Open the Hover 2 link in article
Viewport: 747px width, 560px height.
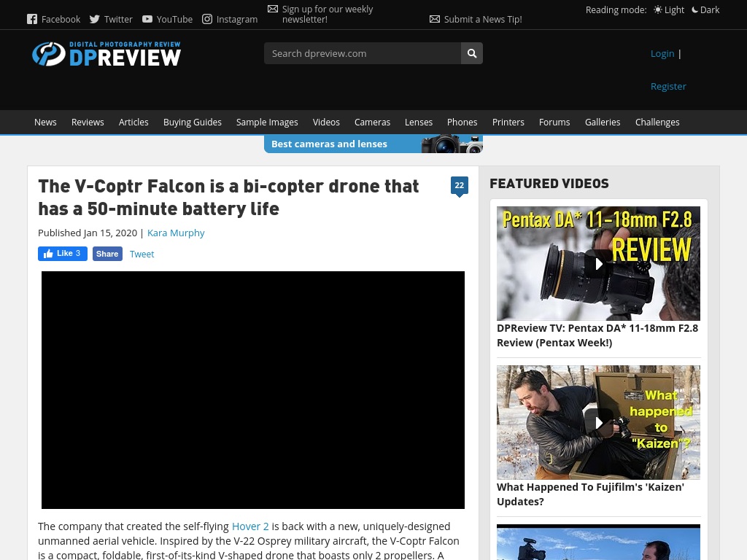[250, 526]
